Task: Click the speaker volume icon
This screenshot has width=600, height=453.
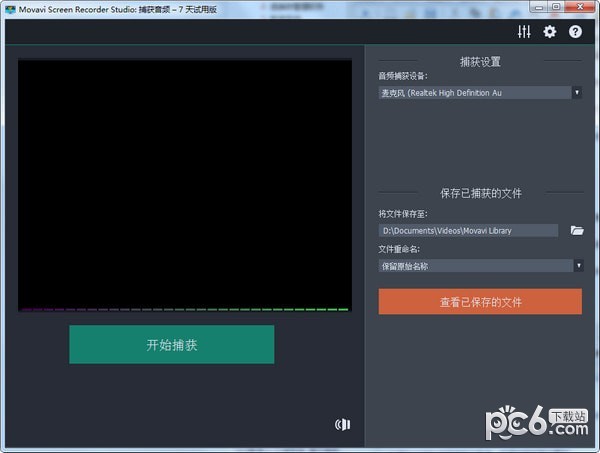Action: coord(343,424)
